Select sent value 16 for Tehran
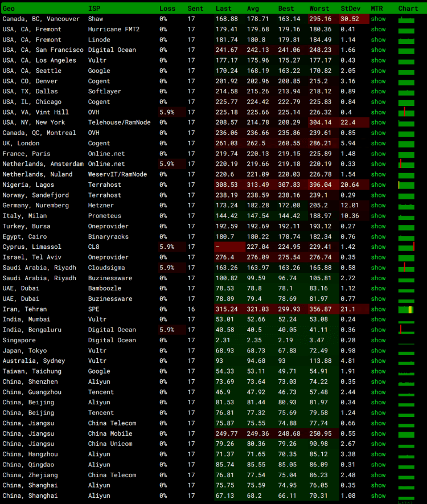The width and height of the screenshot is (427, 504). 191,309
